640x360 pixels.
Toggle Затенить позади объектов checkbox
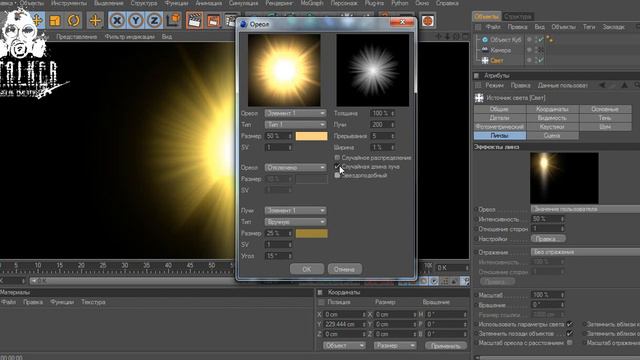[570, 333]
